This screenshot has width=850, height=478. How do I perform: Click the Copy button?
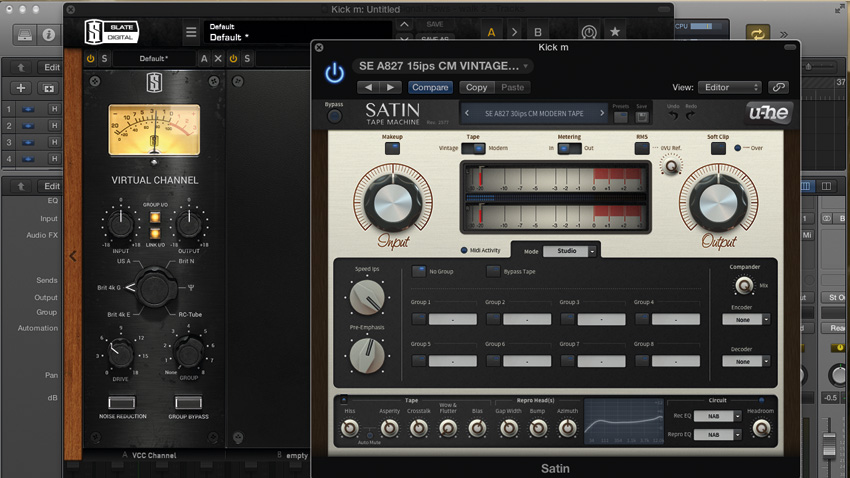pyautogui.click(x=476, y=87)
